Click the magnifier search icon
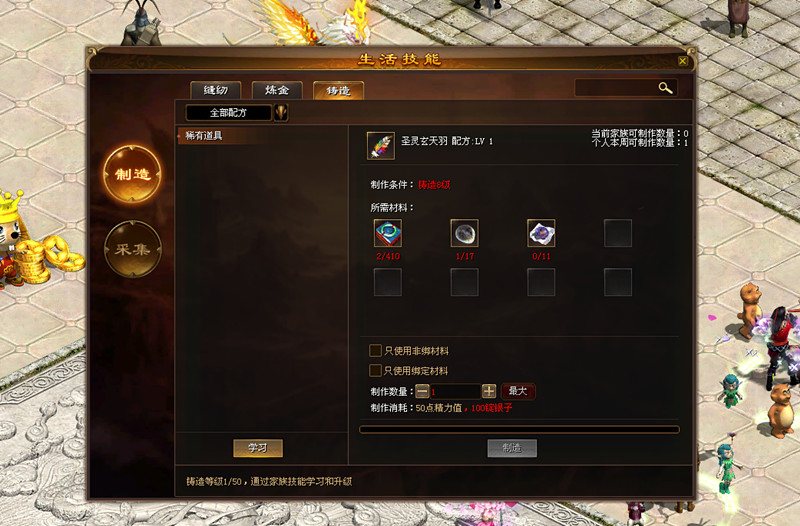Image resolution: width=800 pixels, height=526 pixels. point(665,88)
